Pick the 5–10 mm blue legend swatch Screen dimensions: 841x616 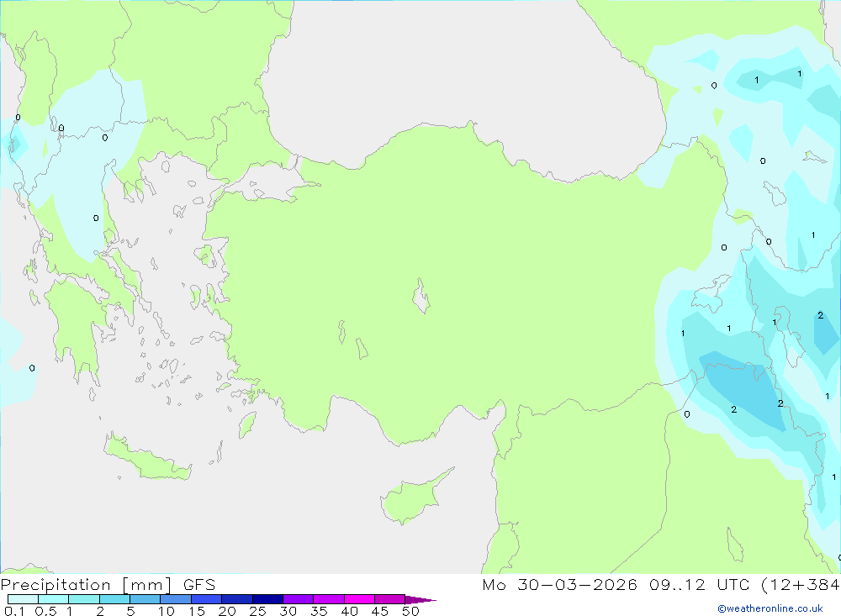145,599
